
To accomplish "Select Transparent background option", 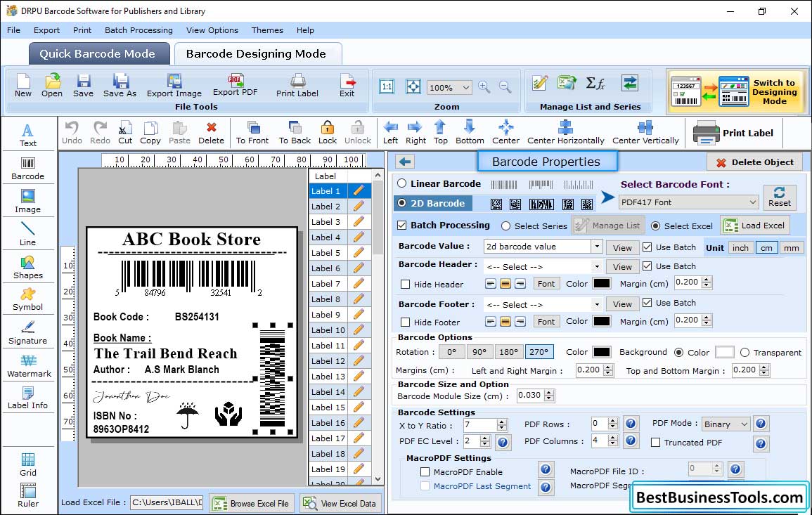I will coord(745,353).
